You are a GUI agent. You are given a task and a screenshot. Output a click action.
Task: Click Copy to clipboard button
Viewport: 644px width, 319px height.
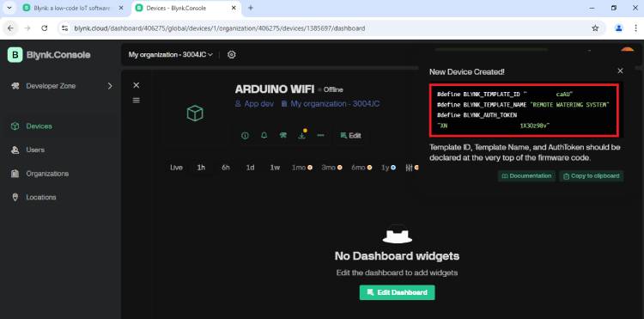(x=592, y=176)
